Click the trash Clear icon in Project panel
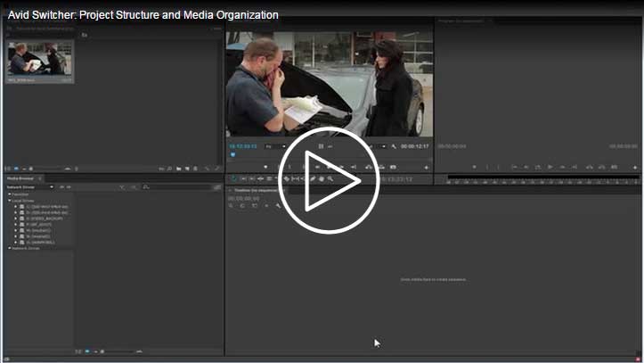 (195, 169)
